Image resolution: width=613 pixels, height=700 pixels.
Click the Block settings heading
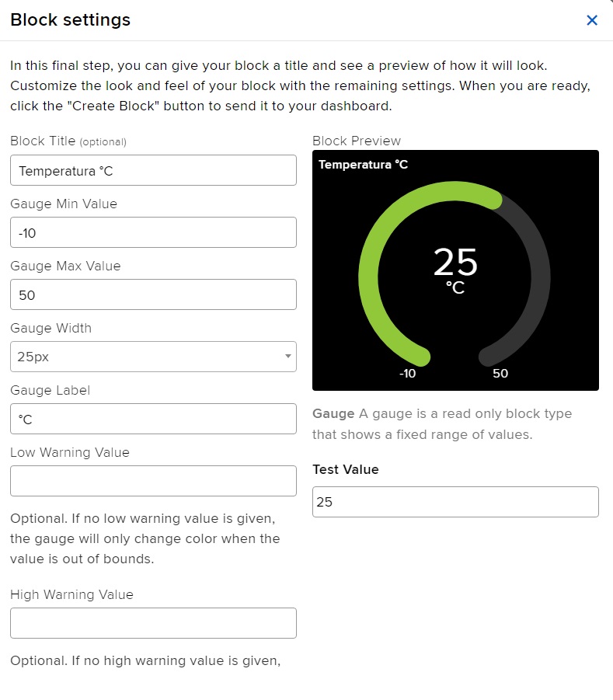[70, 20]
